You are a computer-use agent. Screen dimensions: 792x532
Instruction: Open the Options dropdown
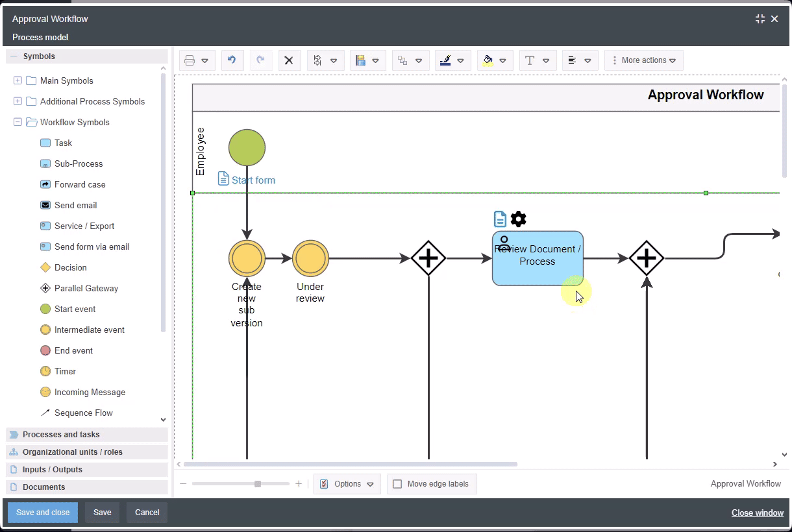click(347, 484)
